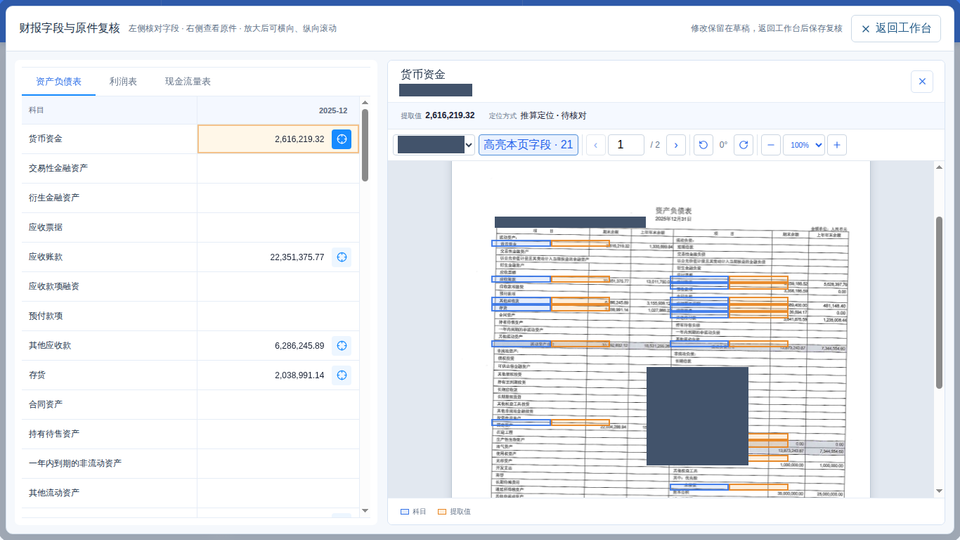Select 货币资金 value cell 2,616,219.32
960x540 pixels.
278,139
